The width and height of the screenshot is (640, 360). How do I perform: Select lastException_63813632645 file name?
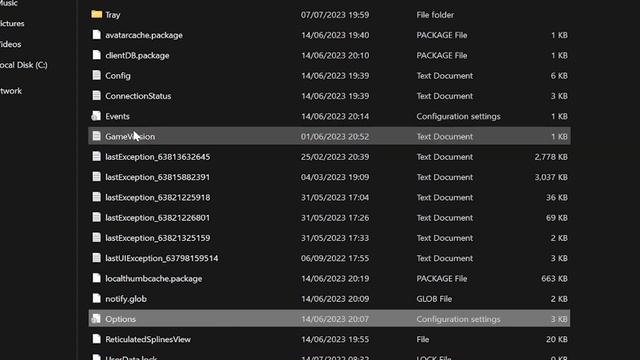click(x=158, y=157)
